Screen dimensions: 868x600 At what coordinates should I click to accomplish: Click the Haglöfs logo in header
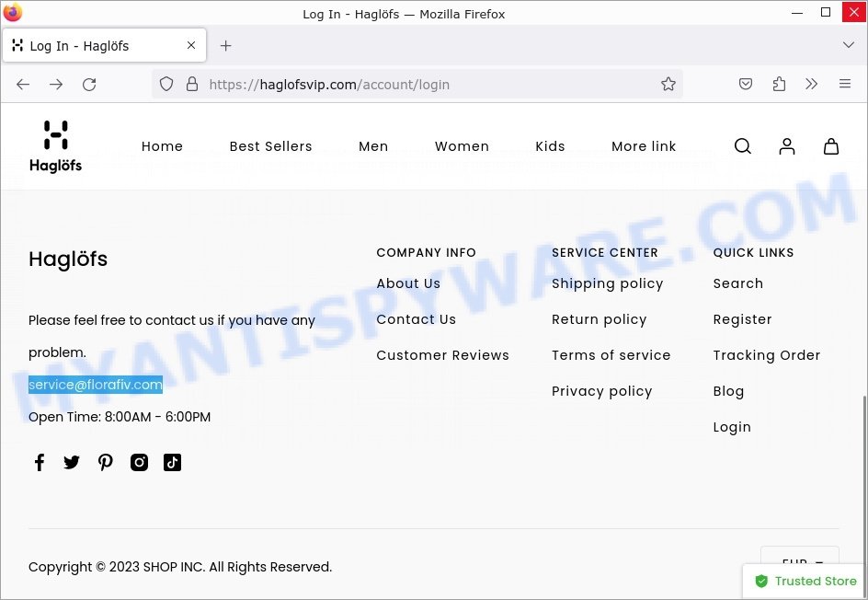coord(55,147)
